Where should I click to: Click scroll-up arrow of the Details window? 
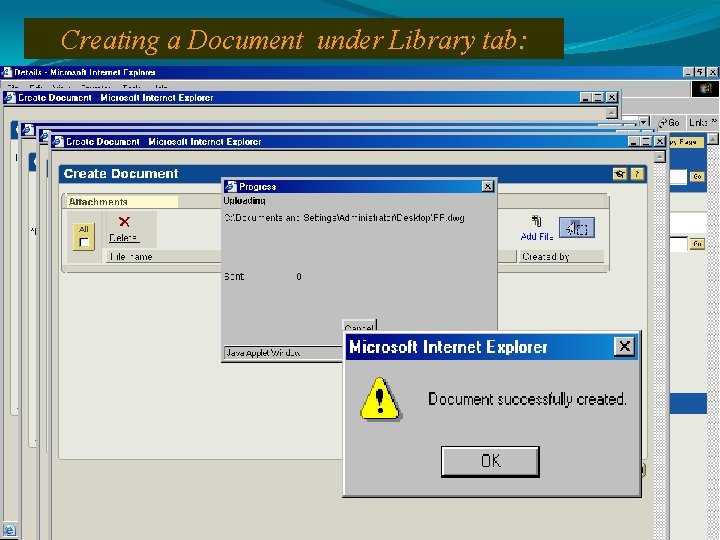[713, 138]
